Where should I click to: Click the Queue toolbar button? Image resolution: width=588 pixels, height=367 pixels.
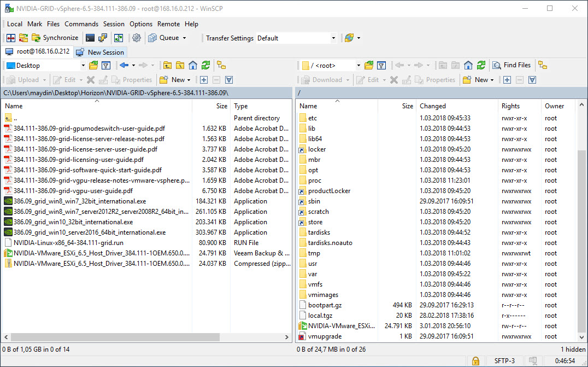(163, 38)
